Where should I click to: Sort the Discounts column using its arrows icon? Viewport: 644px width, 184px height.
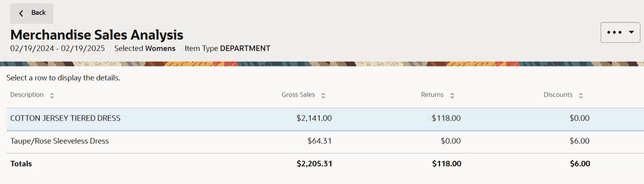(x=581, y=96)
